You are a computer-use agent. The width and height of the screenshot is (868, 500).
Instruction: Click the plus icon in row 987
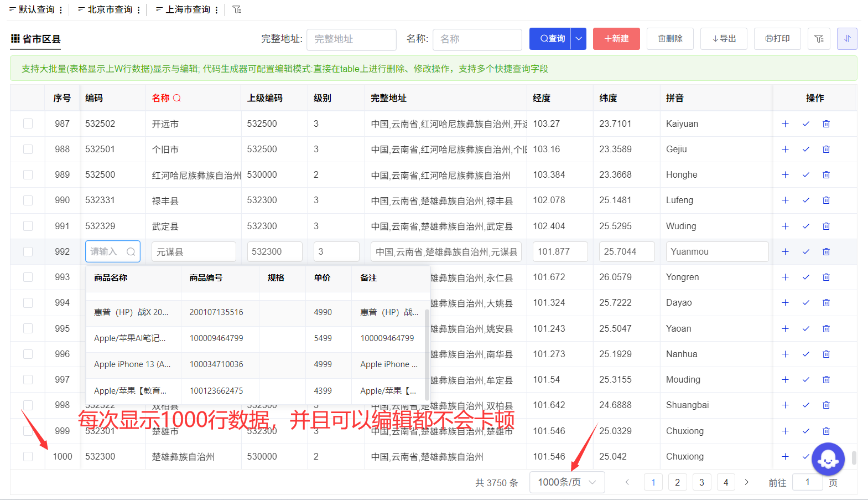785,124
